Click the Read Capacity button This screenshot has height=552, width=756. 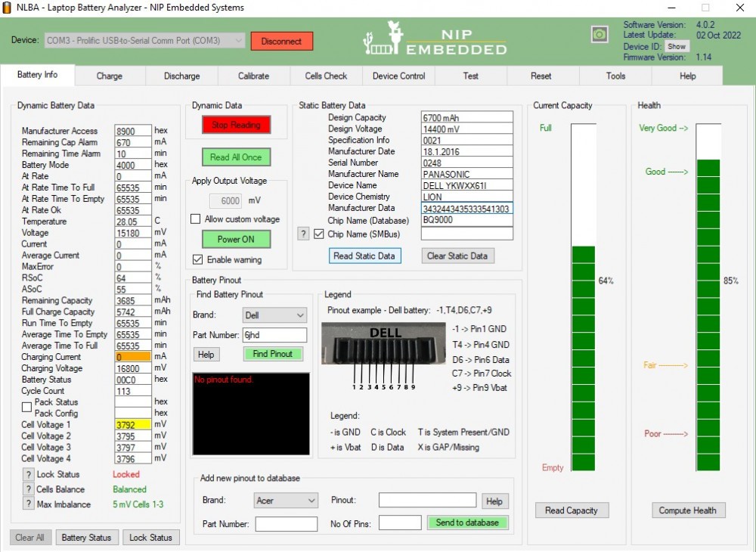coord(572,510)
